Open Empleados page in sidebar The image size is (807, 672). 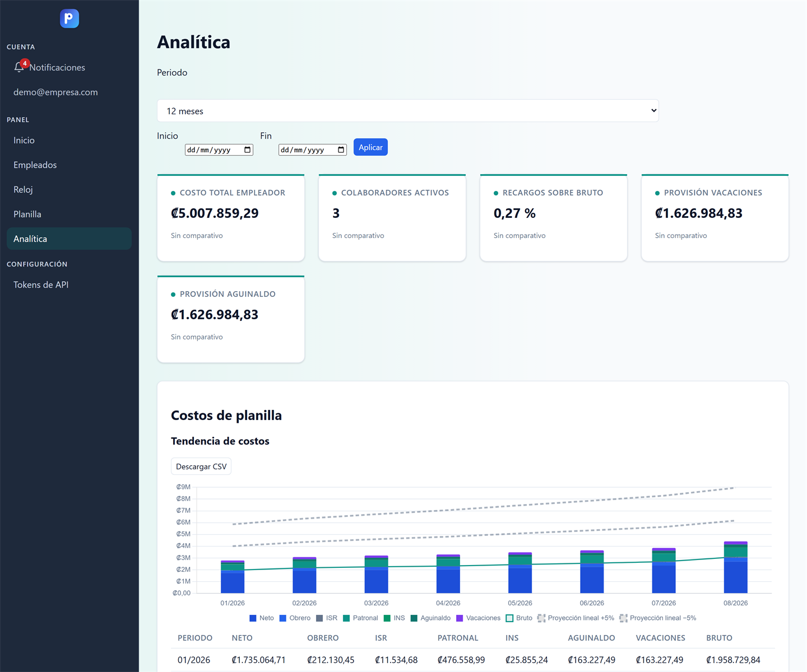click(x=69, y=165)
